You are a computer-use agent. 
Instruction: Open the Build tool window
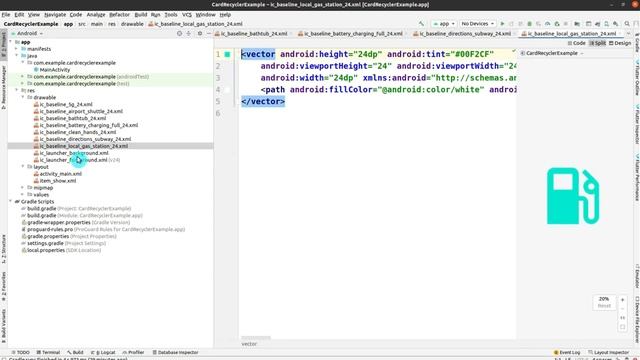pos(75,352)
